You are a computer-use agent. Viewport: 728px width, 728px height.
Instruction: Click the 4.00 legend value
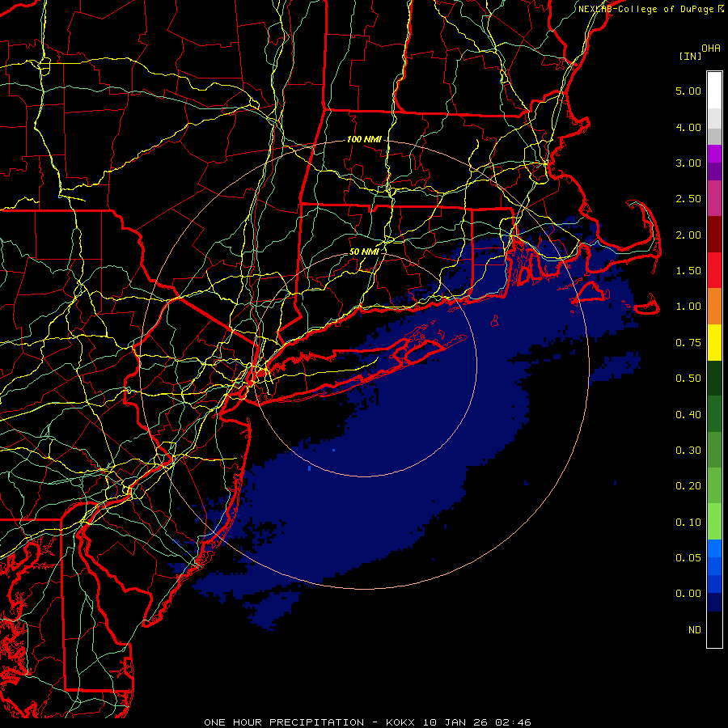688,127
